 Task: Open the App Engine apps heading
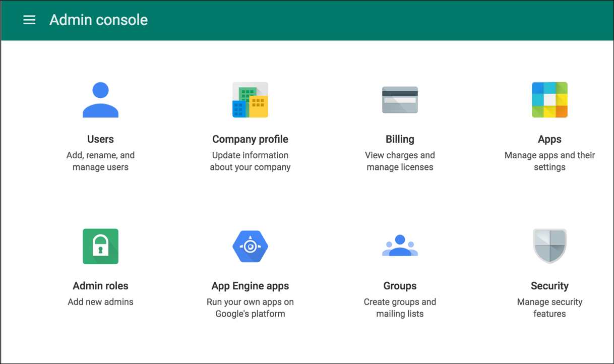coord(250,286)
